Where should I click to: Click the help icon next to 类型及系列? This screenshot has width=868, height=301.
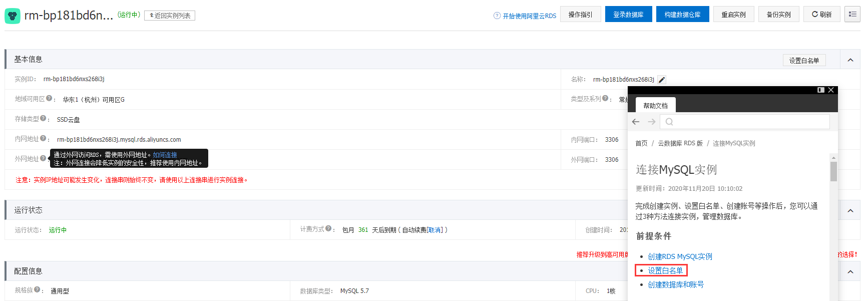tap(605, 99)
